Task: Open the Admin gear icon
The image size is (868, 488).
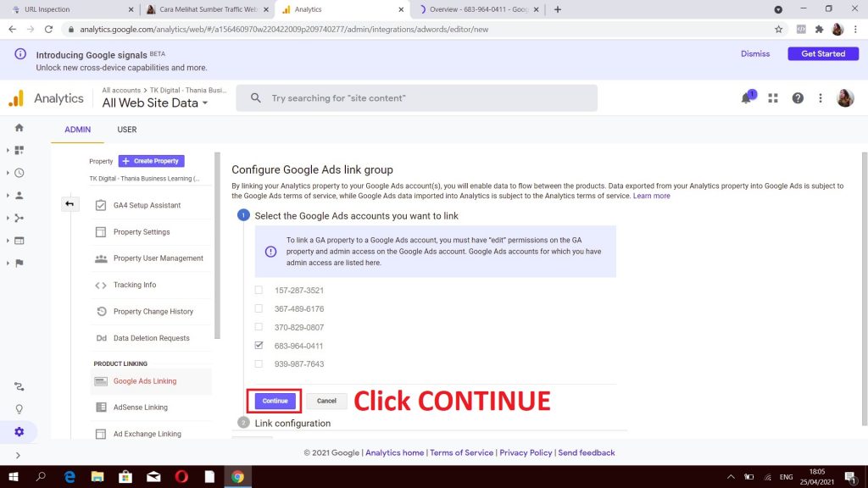Action: [x=19, y=431]
